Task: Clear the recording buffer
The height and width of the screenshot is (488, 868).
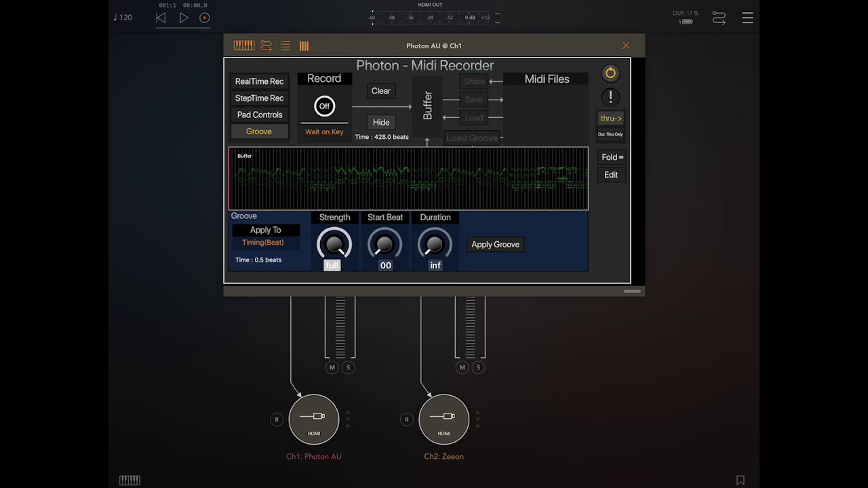Action: [381, 91]
